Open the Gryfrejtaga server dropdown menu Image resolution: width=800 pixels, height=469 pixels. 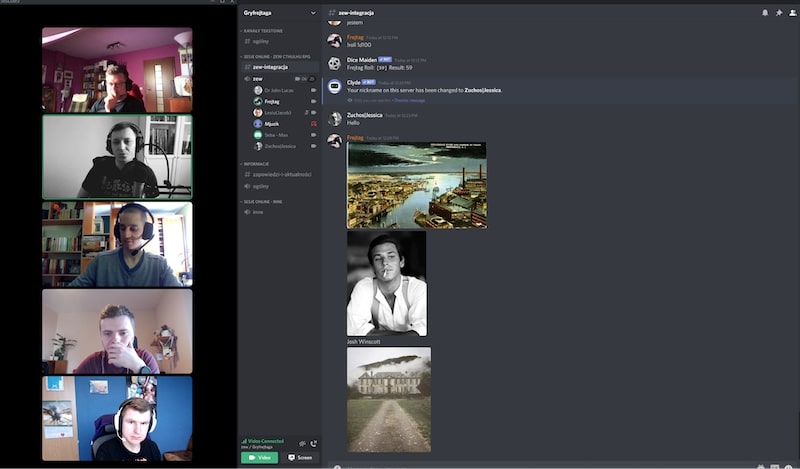point(280,13)
